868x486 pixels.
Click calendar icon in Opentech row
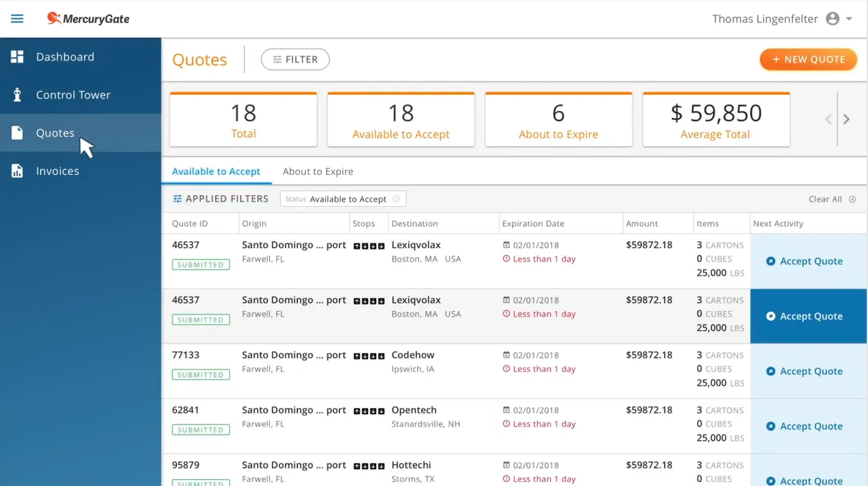pos(506,410)
